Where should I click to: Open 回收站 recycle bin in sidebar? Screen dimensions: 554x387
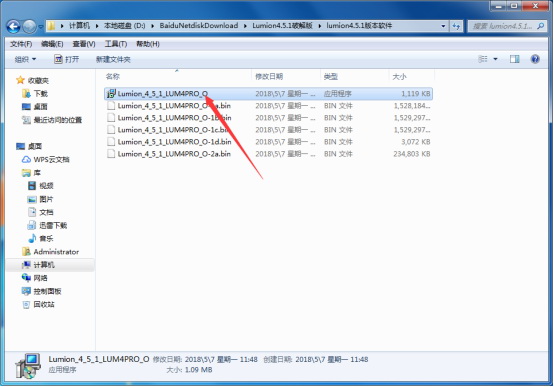tap(38, 305)
